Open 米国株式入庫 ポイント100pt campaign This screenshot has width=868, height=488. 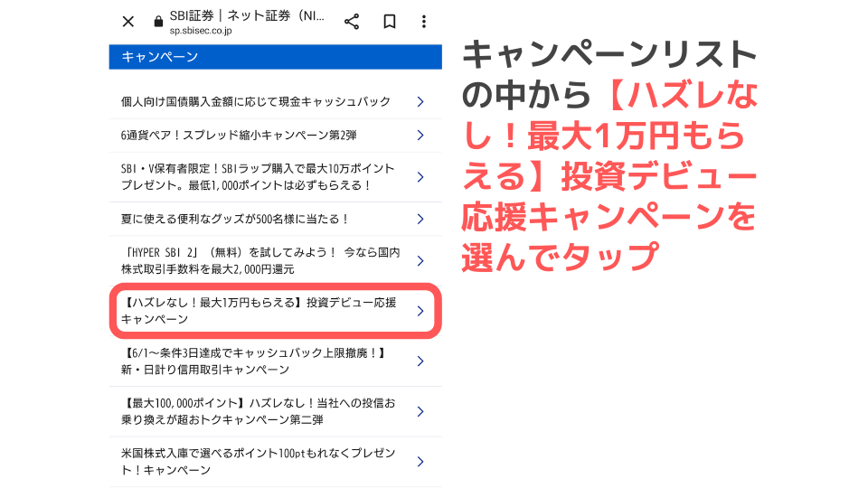[275, 462]
